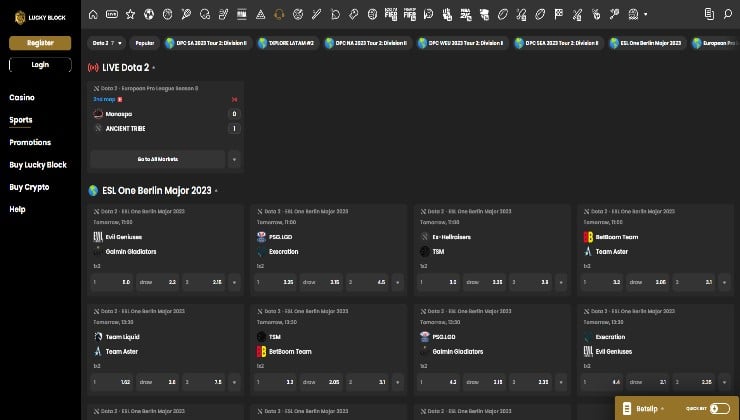This screenshot has width=740, height=420.
Task: Expand more markets for Evil Geniuses vs Gaimin Gladiators
Action: tap(234, 282)
